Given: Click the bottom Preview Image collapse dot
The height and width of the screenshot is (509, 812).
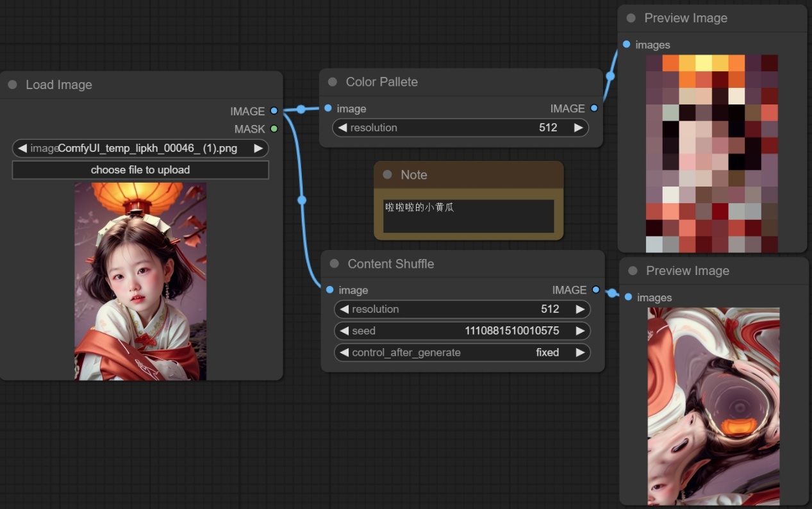Looking at the screenshot, I should click(x=633, y=271).
